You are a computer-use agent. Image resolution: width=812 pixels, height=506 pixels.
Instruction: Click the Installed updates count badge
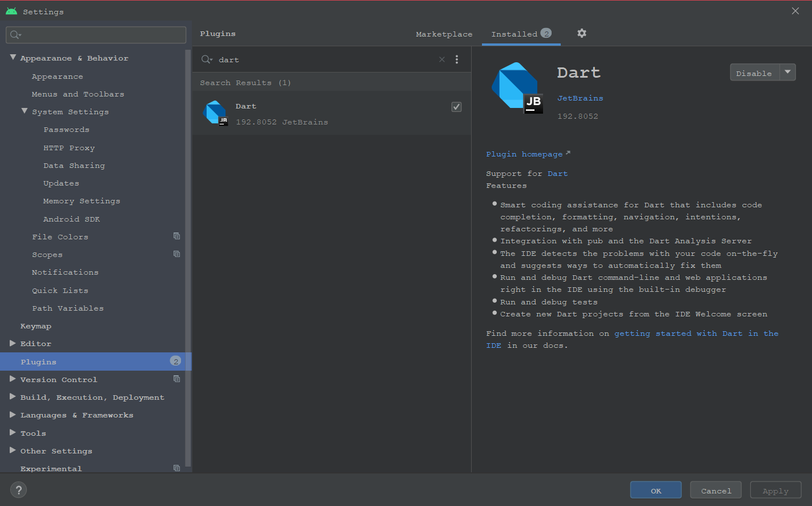(x=546, y=33)
